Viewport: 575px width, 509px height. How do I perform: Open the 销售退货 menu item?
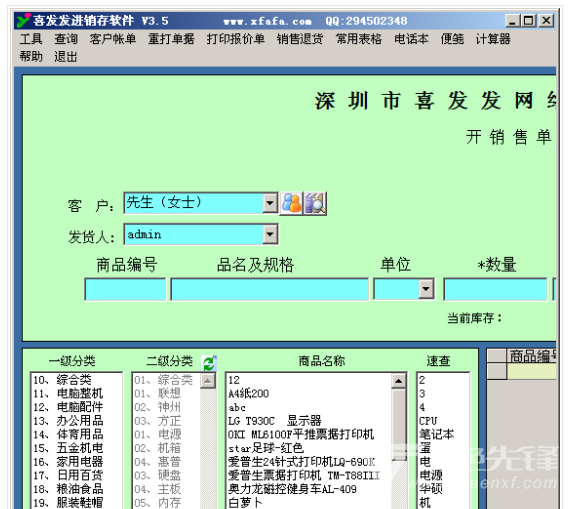300,39
